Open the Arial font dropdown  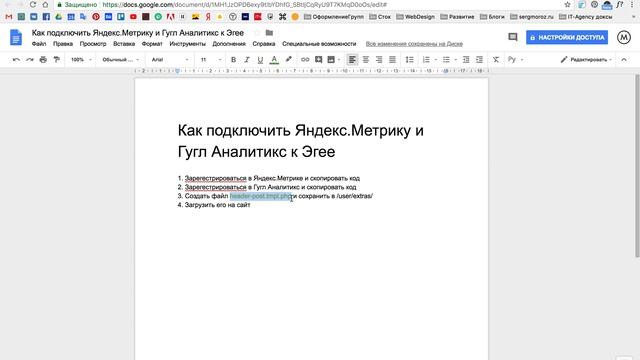pyautogui.click(x=170, y=60)
